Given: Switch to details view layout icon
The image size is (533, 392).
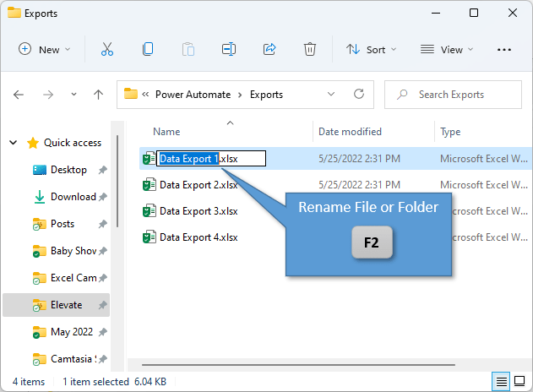Looking at the screenshot, I should point(502,382).
